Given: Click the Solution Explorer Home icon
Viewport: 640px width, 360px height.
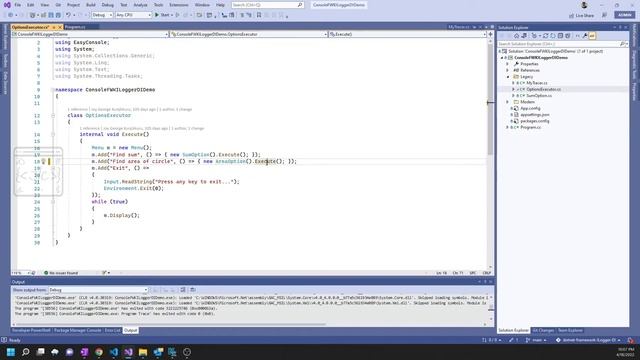Looking at the screenshot, I should (516, 36).
